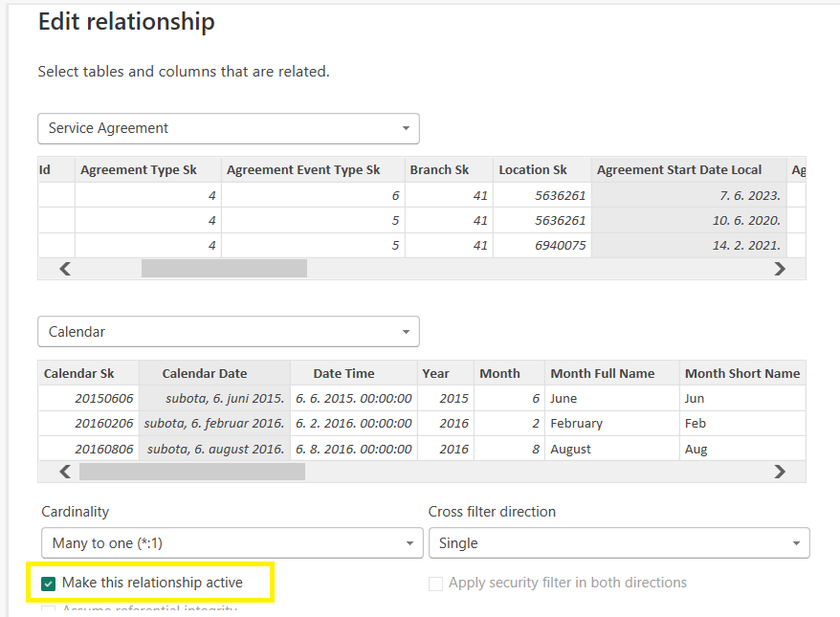Select the 'Year' column header
840x617 pixels.
pyautogui.click(x=446, y=373)
